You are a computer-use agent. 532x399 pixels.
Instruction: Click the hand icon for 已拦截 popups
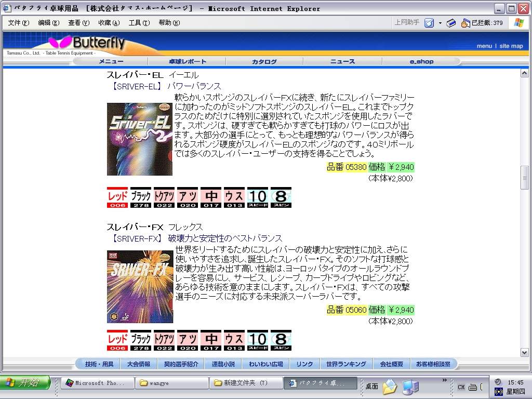(465, 23)
